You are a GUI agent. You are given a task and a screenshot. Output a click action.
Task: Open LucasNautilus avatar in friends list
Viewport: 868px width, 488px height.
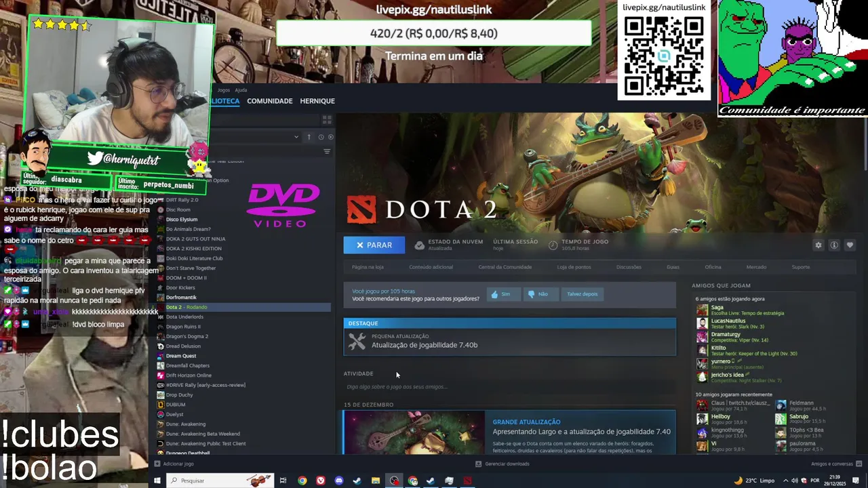702,324
